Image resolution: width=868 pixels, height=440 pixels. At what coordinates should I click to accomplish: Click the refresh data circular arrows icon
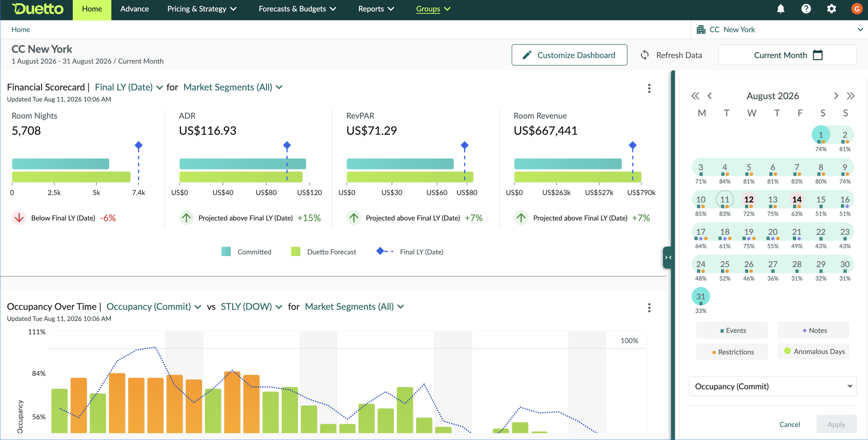(645, 55)
